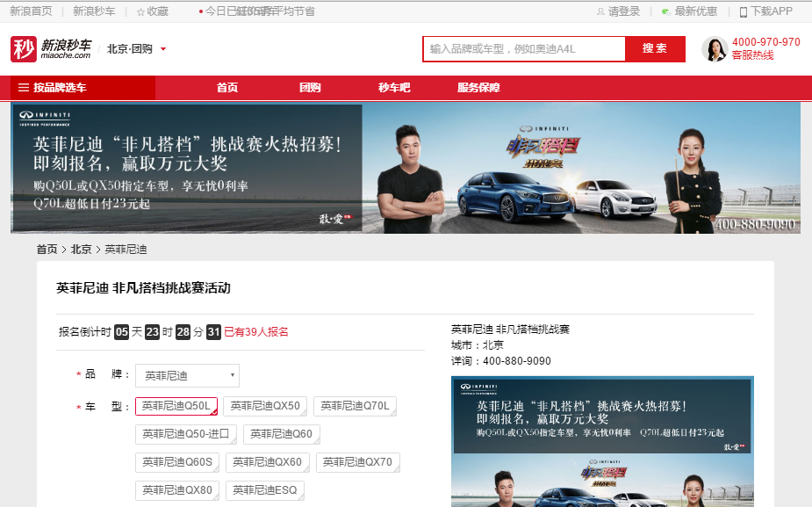Viewport: 812px width, 507px height.
Task: Expand the 北京·团购 city dropdown arrow
Action: pyautogui.click(x=163, y=49)
